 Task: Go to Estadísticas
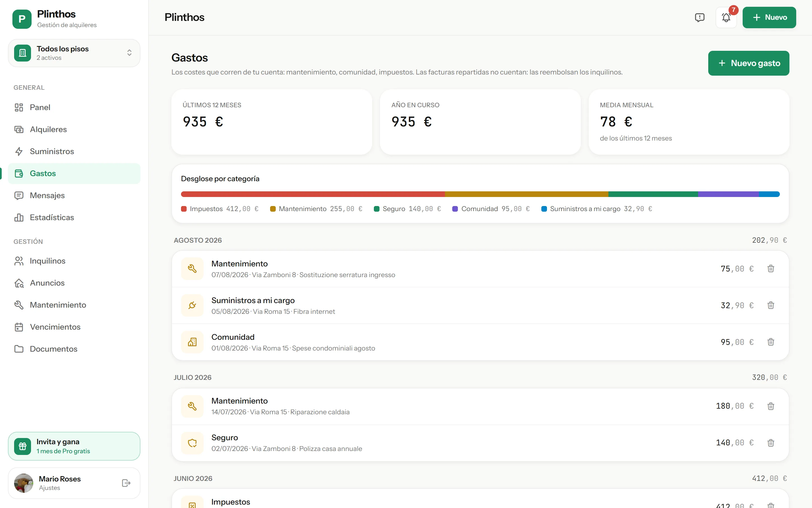(74, 217)
